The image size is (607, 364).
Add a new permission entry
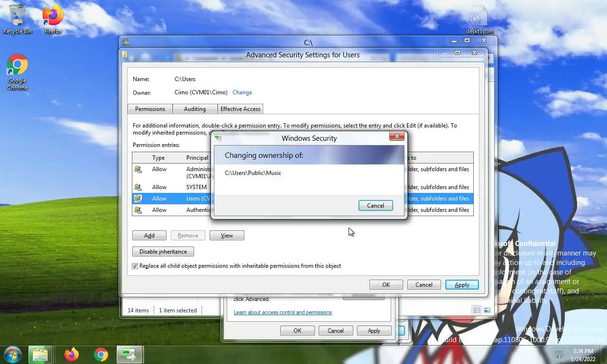coord(149,236)
